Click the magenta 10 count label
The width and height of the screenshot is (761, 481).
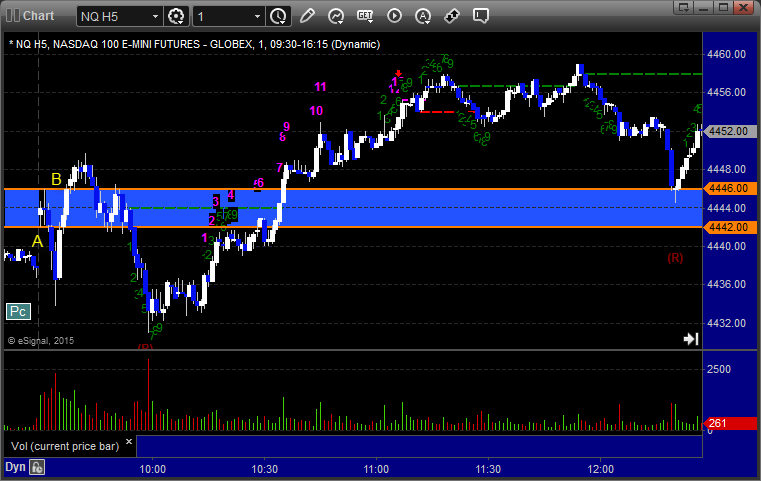(x=316, y=111)
